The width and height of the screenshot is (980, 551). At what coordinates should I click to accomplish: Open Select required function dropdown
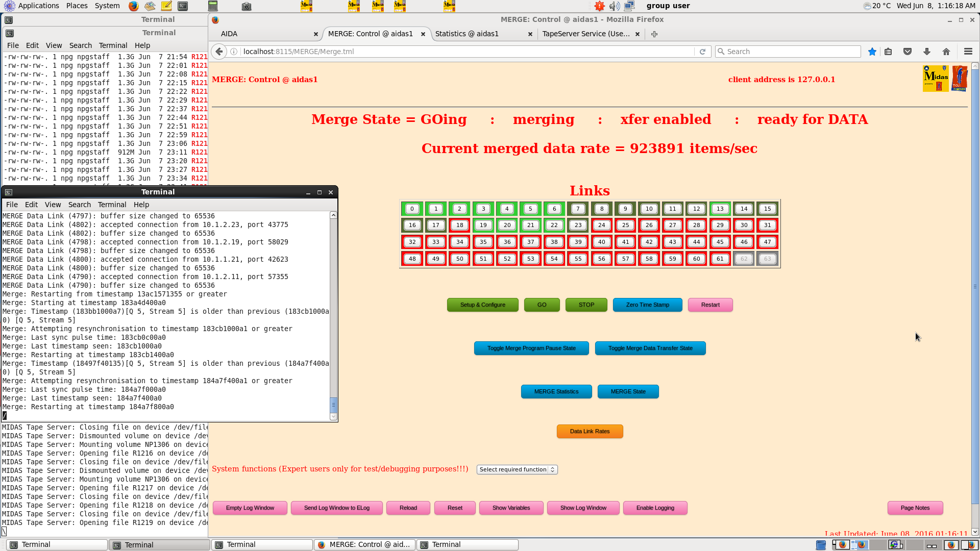(517, 469)
